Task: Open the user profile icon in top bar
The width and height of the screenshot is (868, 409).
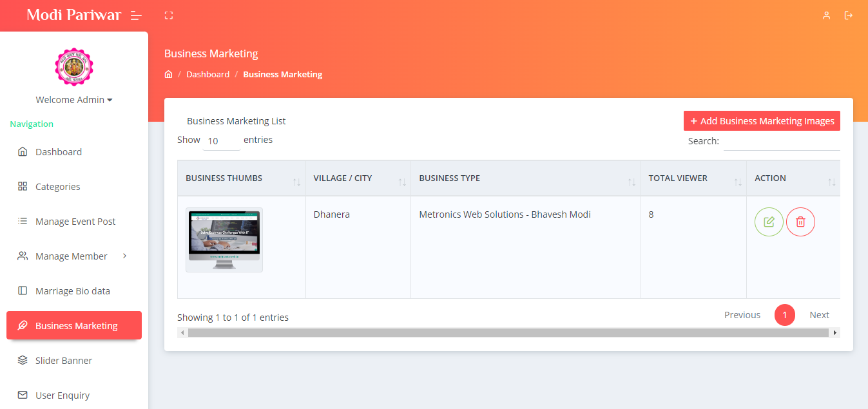Action: pos(826,15)
